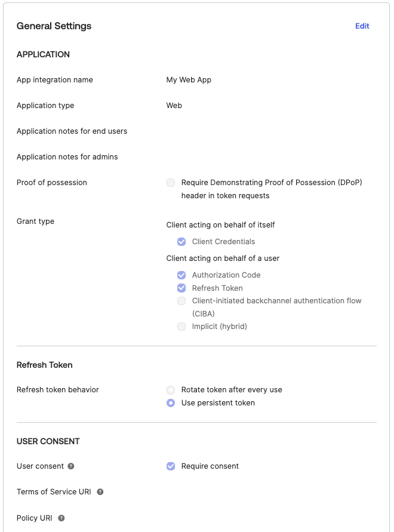
Task: Click the Policy URI help icon
Action: click(x=60, y=518)
